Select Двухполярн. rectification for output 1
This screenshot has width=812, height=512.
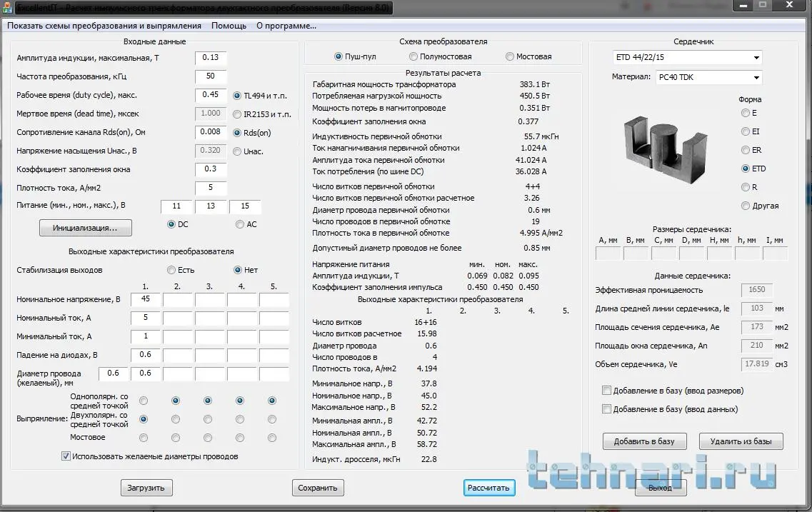click(x=144, y=419)
